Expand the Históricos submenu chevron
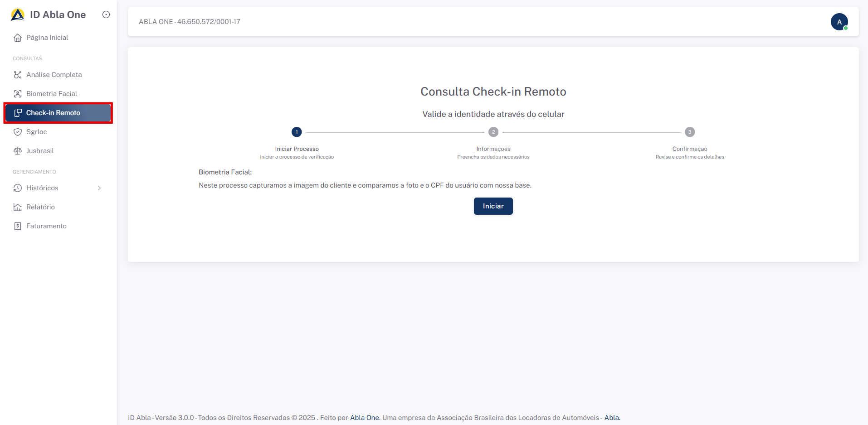Image resolution: width=868 pixels, height=425 pixels. point(99,188)
